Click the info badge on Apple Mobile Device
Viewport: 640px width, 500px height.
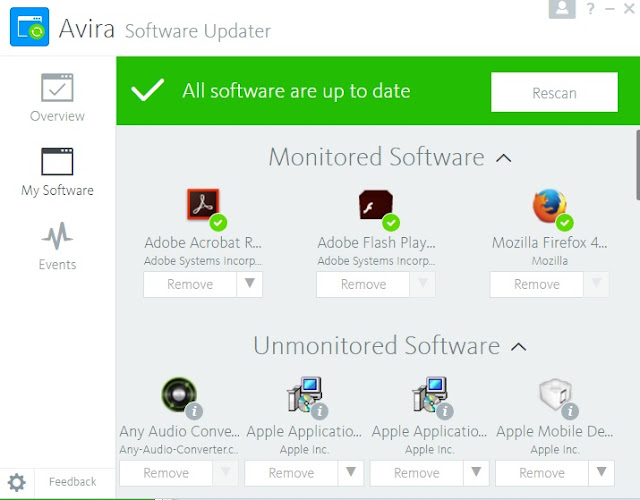(570, 411)
